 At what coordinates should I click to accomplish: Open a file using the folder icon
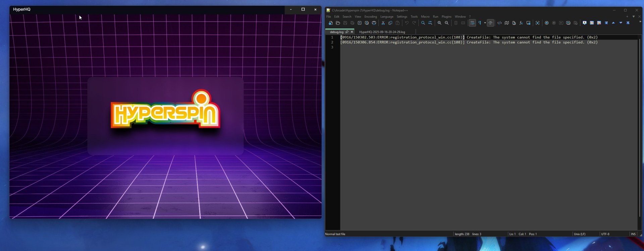click(x=338, y=23)
